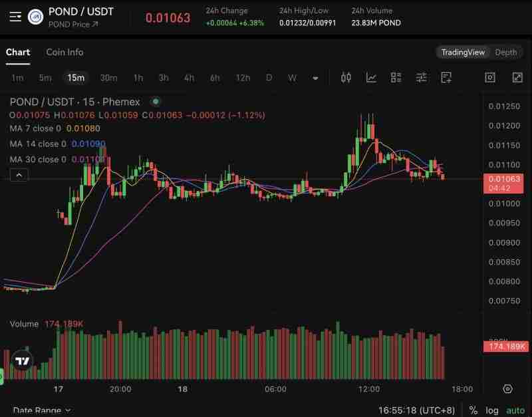Open the POND Price link
This screenshot has width=532, height=417.
pos(73,25)
